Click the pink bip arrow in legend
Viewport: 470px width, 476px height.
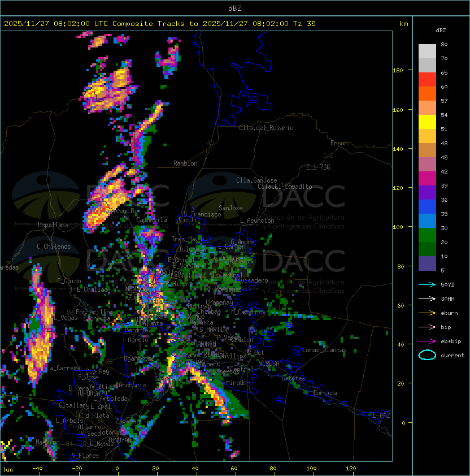[x=427, y=327]
